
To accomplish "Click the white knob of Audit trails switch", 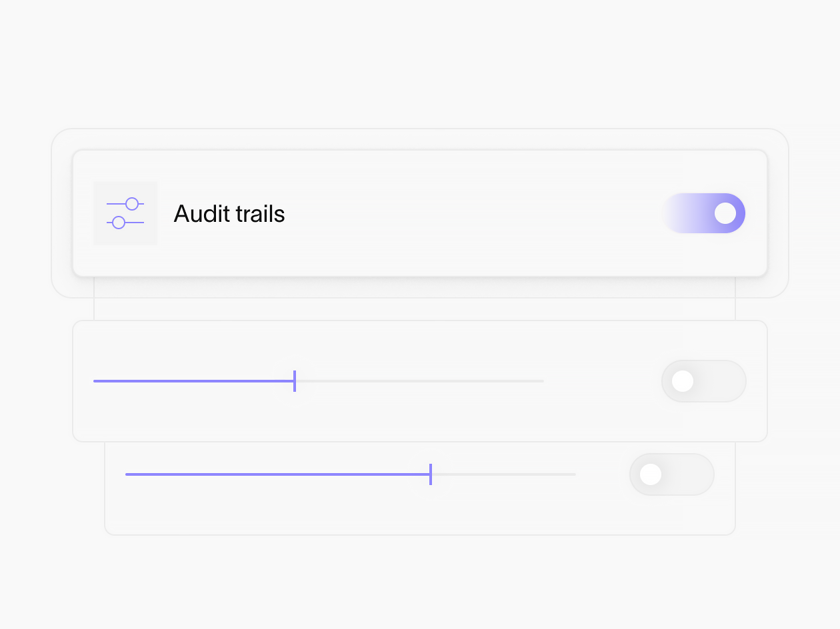I will 725,213.
